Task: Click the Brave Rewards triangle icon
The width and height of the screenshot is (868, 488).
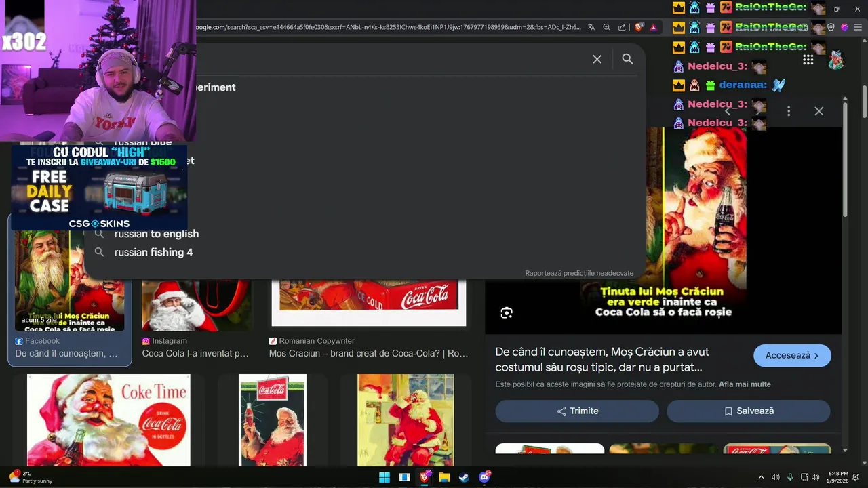Action: 653,27
